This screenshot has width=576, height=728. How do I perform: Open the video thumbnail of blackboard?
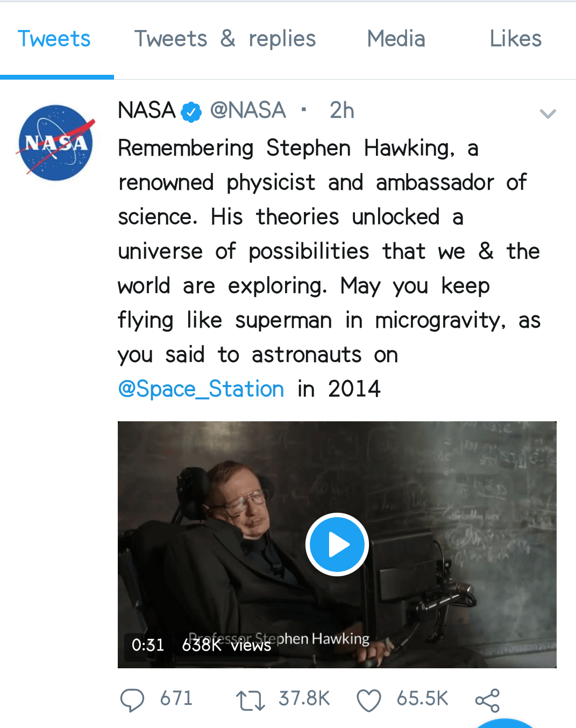point(337,545)
